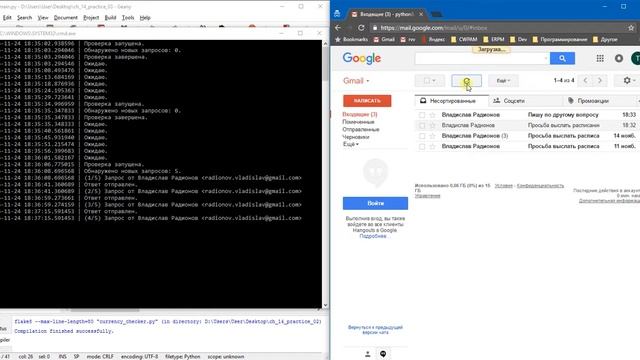Click the site lock icon in address bar
The width and height of the screenshot is (640, 360).
coord(375,28)
